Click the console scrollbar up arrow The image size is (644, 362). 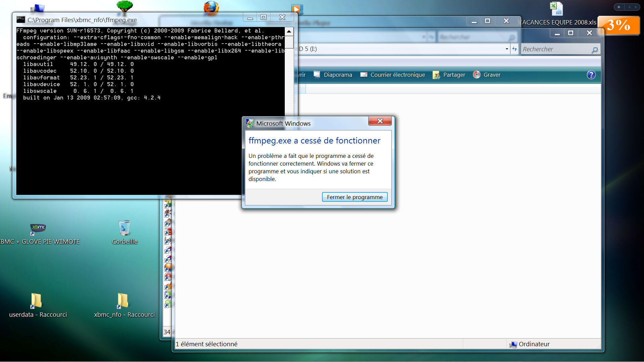tap(289, 32)
